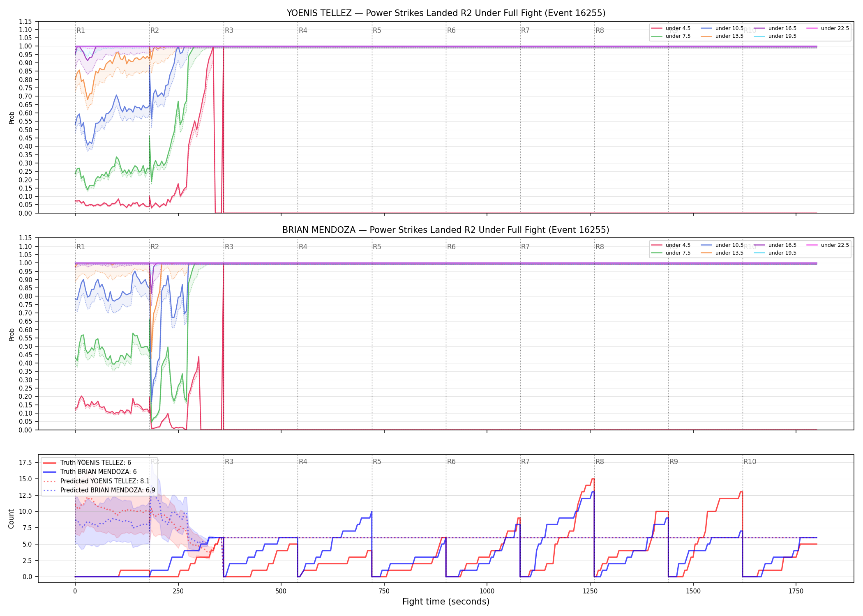863x616 pixels.
Task: Click the 'Fight time (seconds)' axis label
Action: point(446,602)
